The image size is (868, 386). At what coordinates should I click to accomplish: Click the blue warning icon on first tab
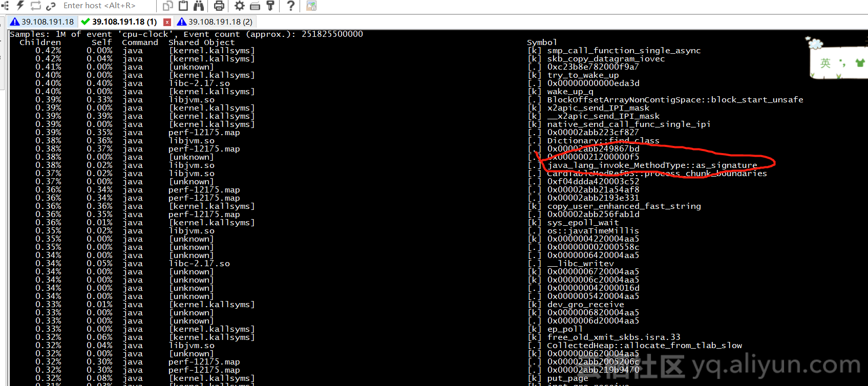[x=15, y=22]
